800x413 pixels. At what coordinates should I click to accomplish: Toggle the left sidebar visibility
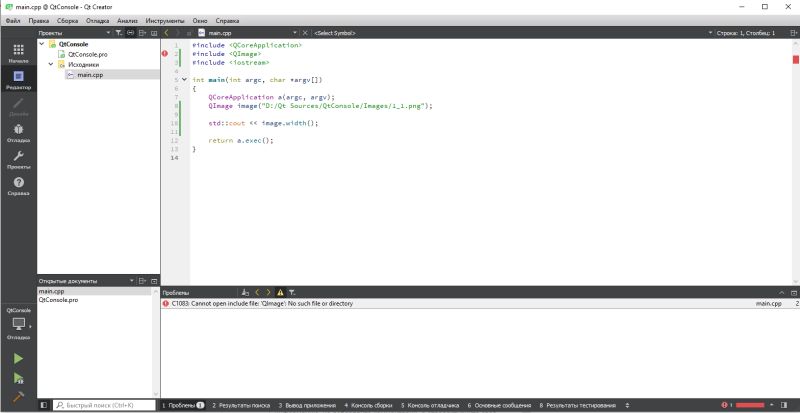click(44, 405)
